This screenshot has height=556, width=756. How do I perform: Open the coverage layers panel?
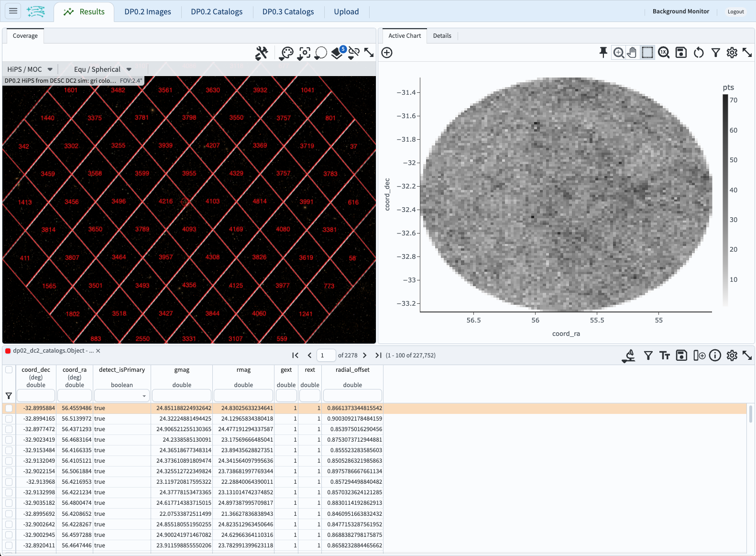[x=338, y=53]
